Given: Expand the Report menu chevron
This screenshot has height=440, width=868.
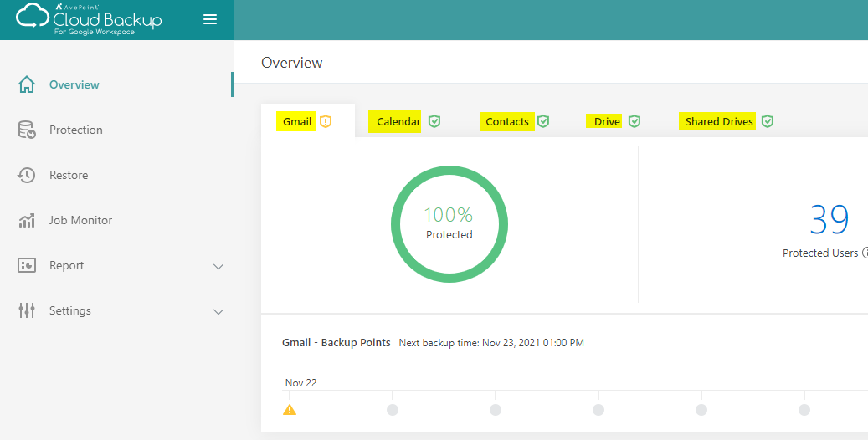Looking at the screenshot, I should point(218,266).
